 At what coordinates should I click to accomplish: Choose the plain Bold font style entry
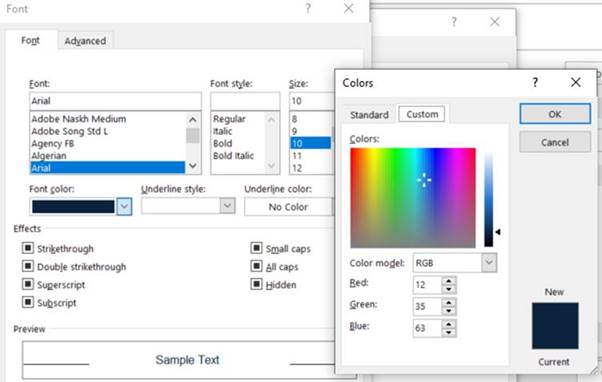tap(223, 143)
